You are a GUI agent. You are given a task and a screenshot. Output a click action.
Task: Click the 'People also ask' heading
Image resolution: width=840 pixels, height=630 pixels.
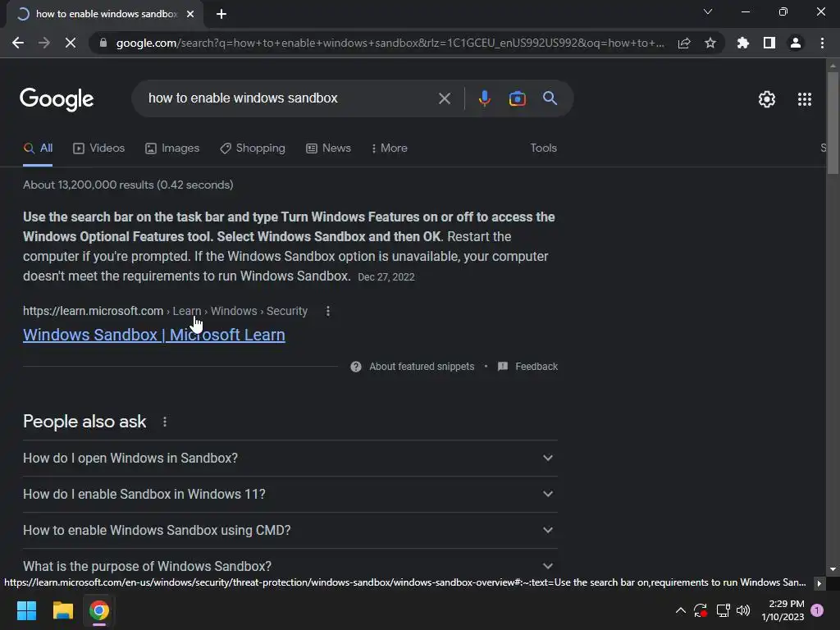click(84, 422)
